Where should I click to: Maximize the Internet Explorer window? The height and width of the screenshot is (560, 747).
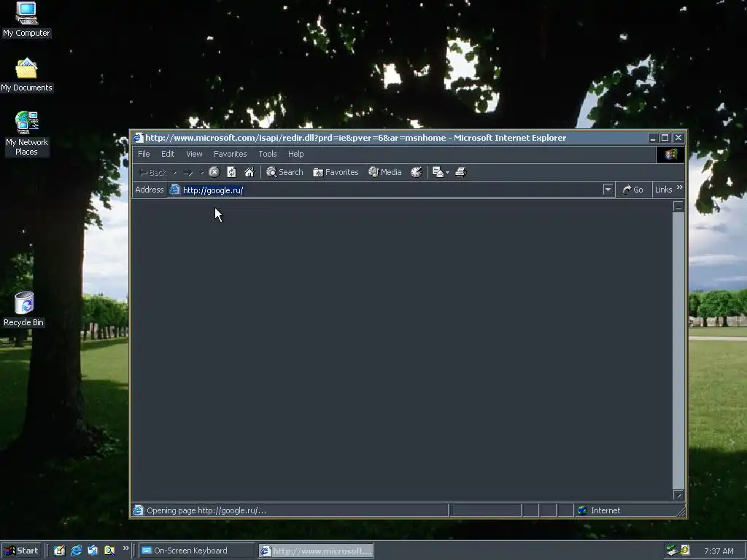pyautogui.click(x=665, y=138)
